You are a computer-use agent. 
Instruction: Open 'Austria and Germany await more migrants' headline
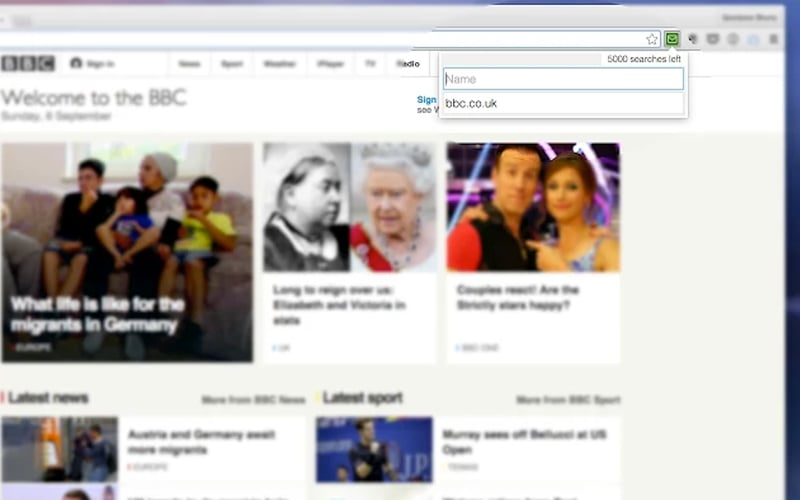coord(202,442)
